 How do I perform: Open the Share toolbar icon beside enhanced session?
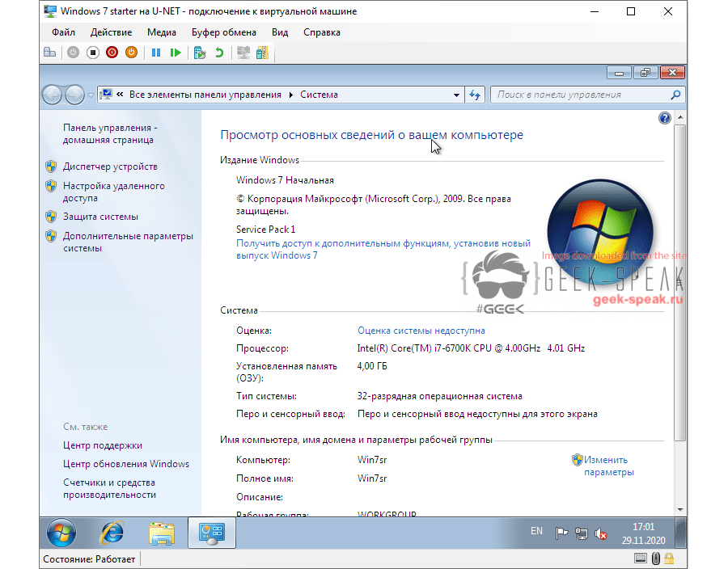click(x=262, y=53)
